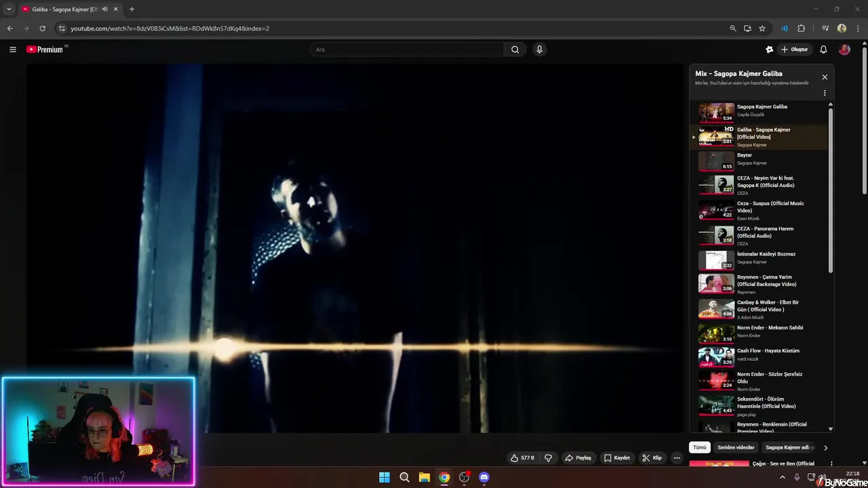Click the playlist panel scrollbar
868x488 pixels.
coord(831,190)
